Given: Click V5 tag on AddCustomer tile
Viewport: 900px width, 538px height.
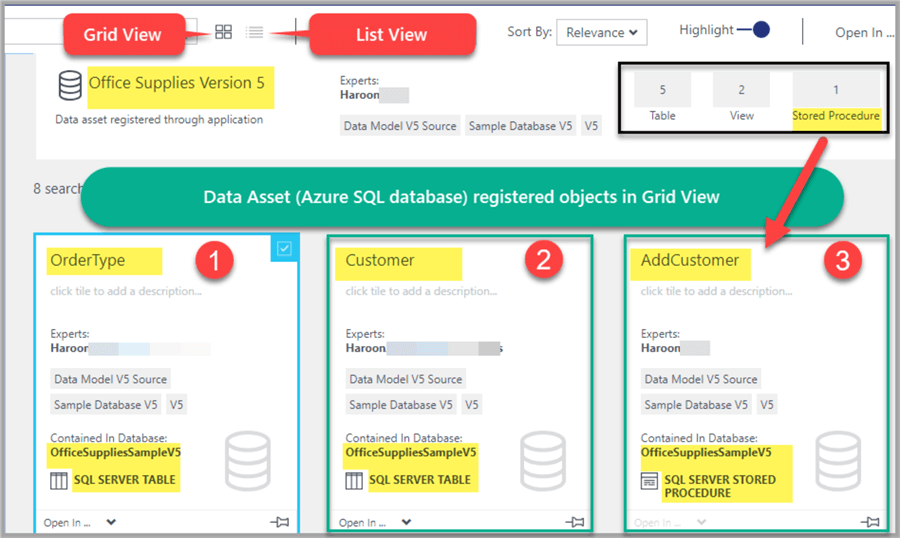Looking at the screenshot, I should pos(766,405).
